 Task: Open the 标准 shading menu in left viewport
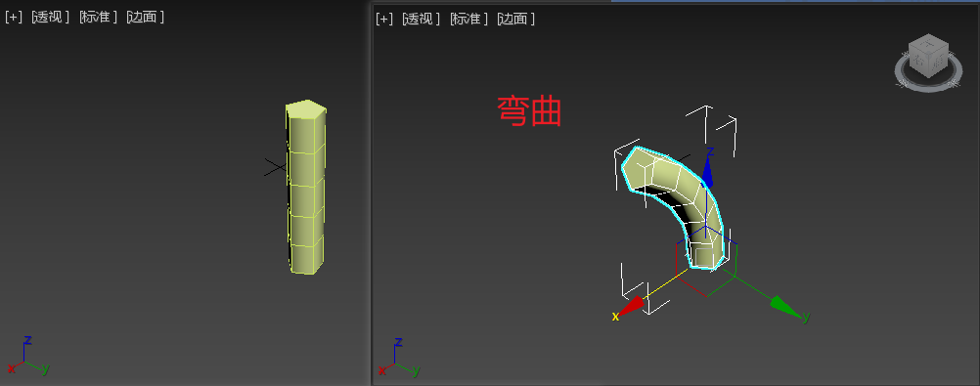pos(98,17)
